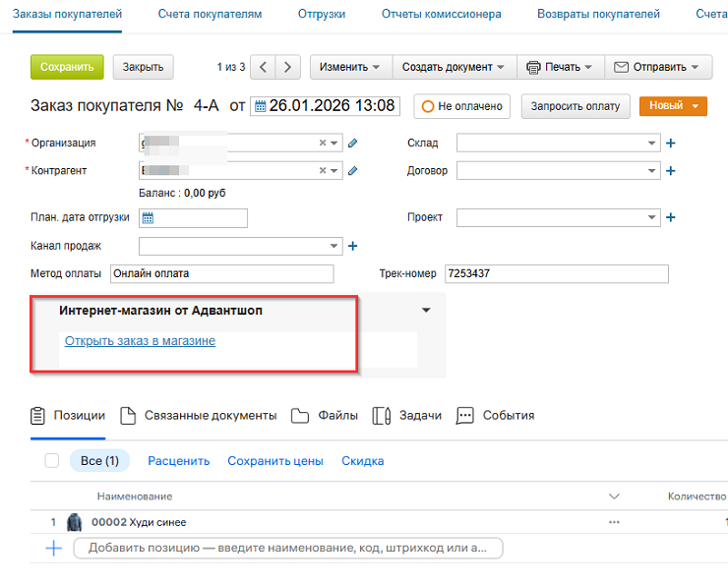The image size is (728, 583).
Task: Change order status via Новый dropdown
Action: click(673, 106)
